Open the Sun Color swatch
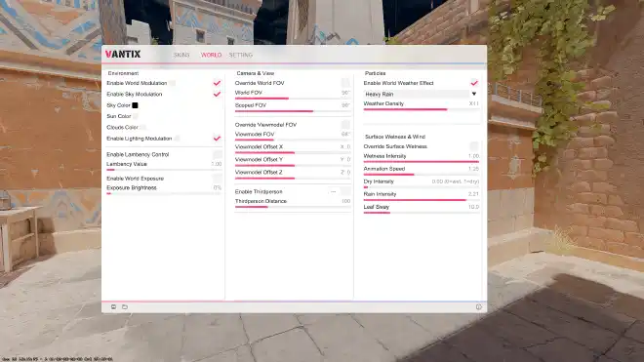 tap(136, 116)
